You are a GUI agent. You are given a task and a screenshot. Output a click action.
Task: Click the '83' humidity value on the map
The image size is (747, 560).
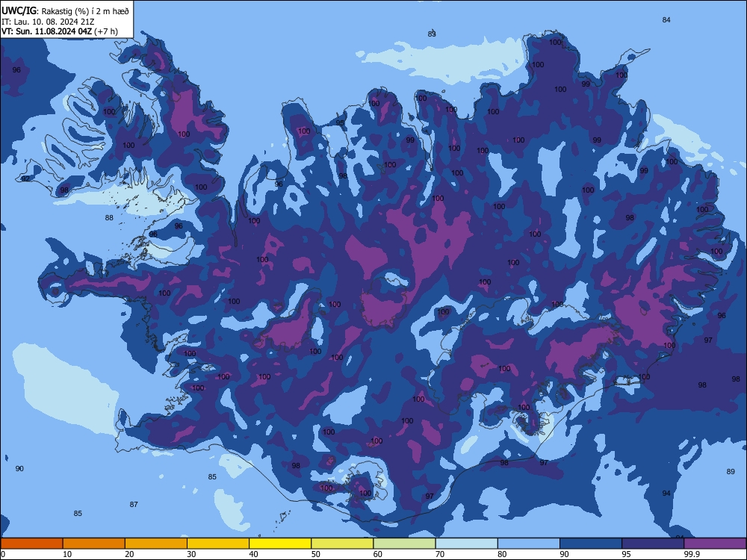432,34
